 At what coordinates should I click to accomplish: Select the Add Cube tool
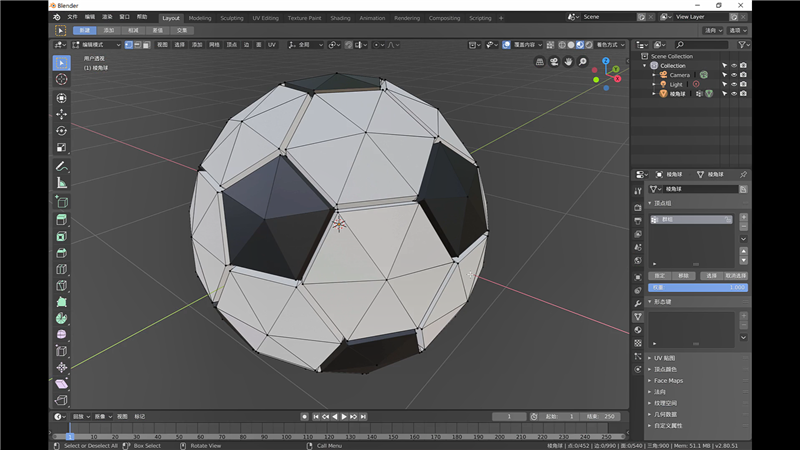coord(62,202)
